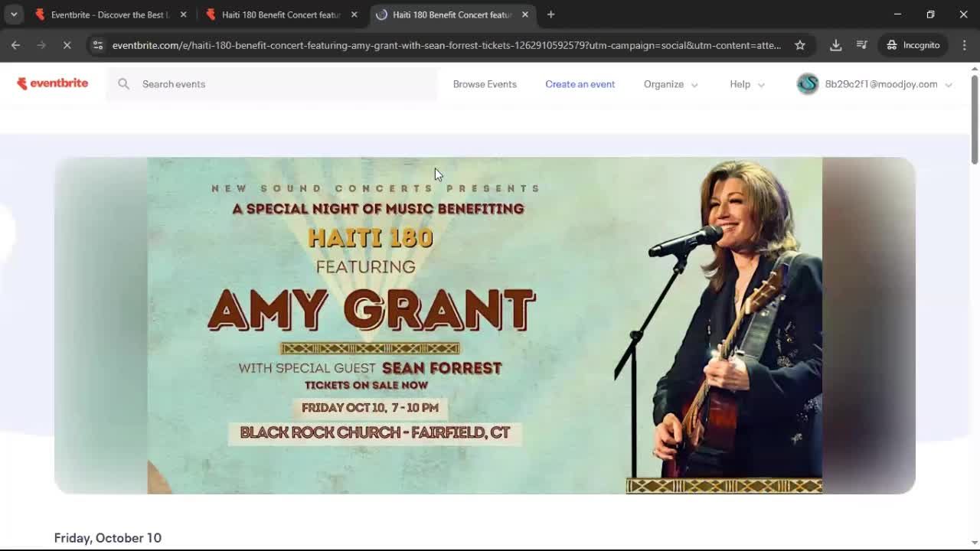Click the forward navigation arrow
Screen dimensions: 980x551
coord(41,45)
